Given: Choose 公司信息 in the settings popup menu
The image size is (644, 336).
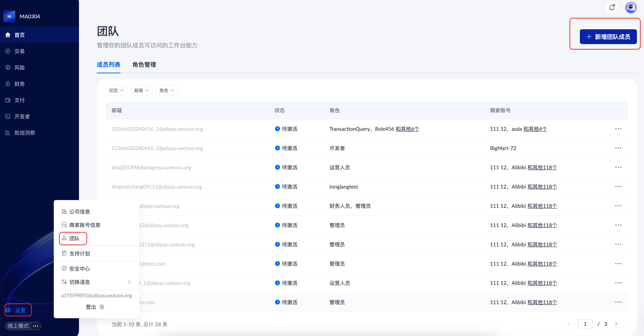Looking at the screenshot, I should (80, 212).
